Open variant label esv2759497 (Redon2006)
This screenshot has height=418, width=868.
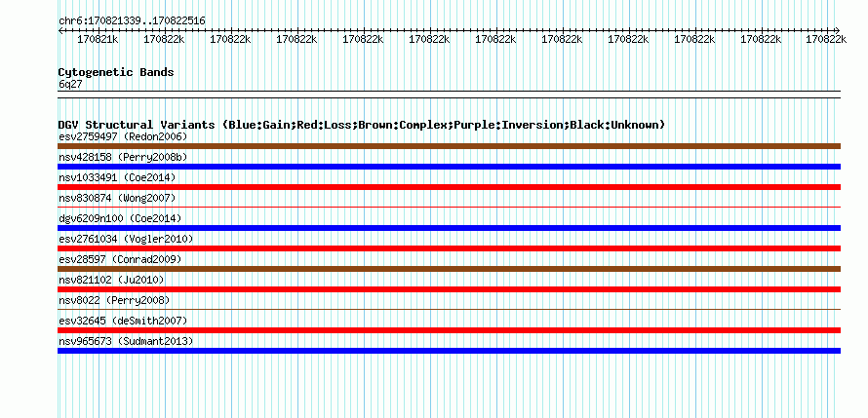(123, 136)
